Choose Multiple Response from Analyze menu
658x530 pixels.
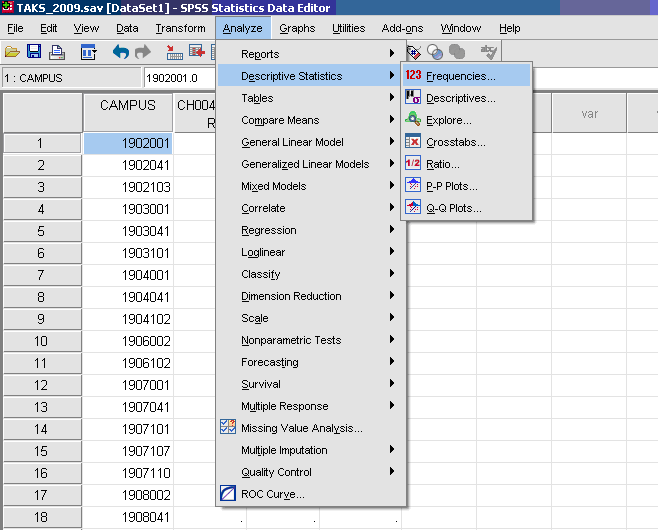pos(311,406)
